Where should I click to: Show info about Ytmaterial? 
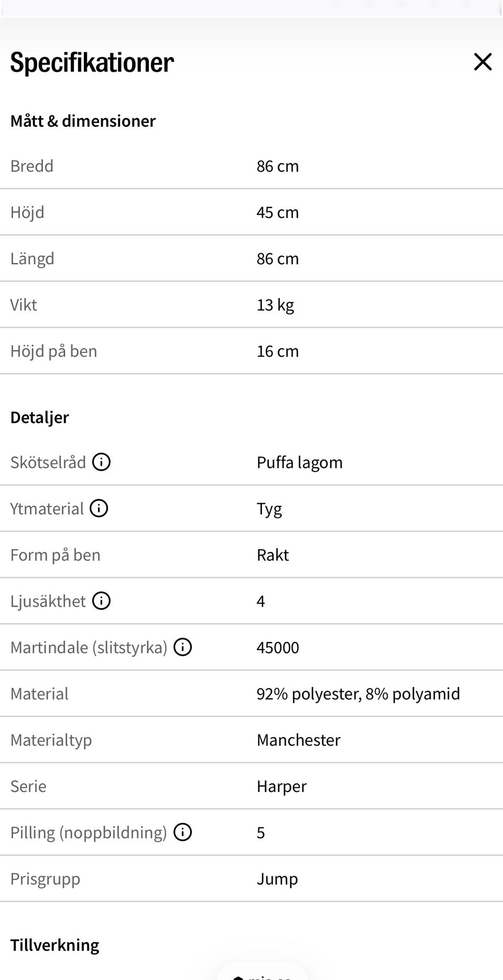(x=99, y=508)
